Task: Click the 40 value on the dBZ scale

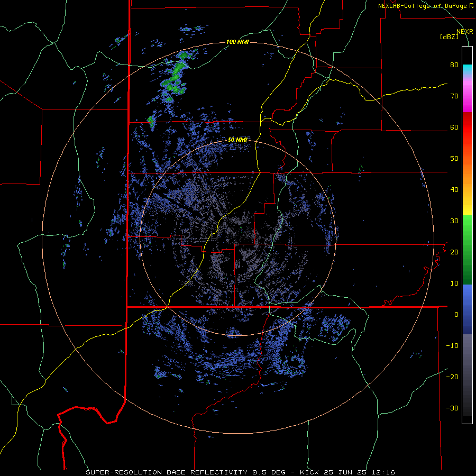Action: [454, 190]
